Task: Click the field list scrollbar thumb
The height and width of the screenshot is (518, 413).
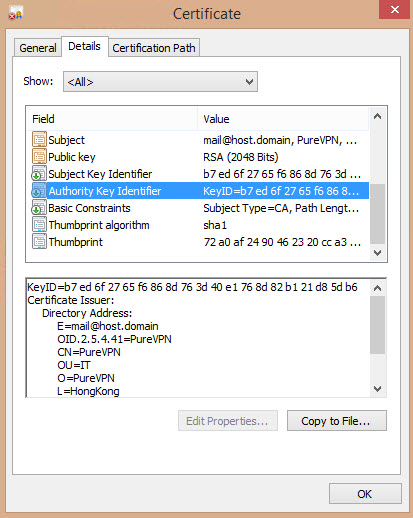Action: coord(377,214)
